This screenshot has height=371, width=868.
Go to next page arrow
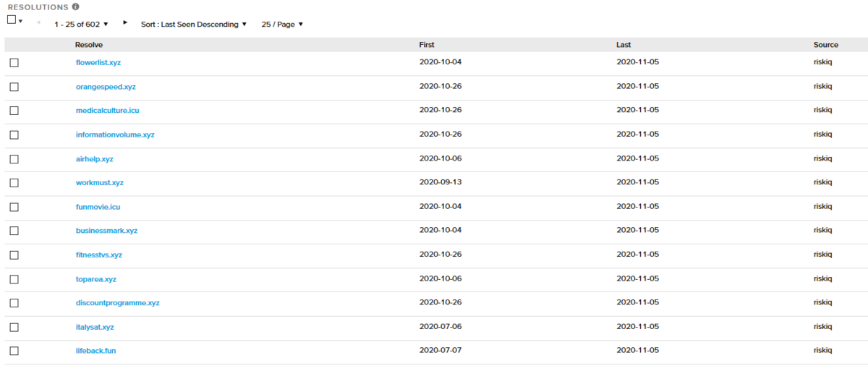[x=125, y=23]
